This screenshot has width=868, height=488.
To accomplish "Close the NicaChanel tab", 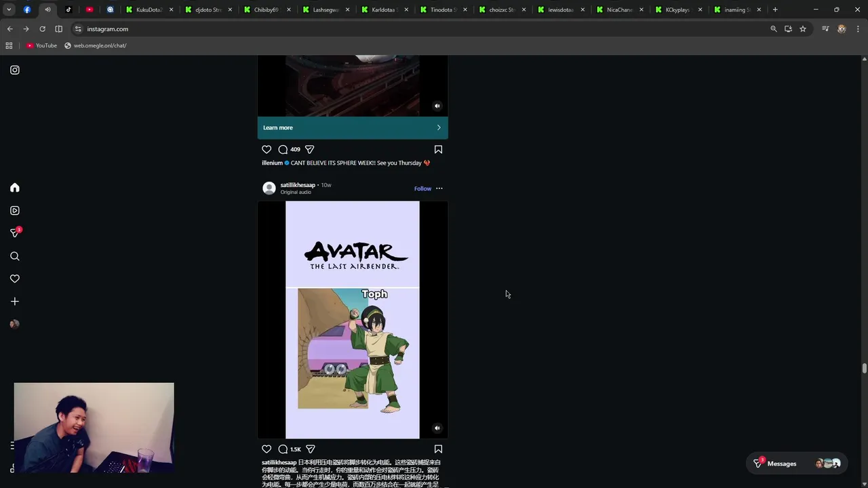I will point(641,9).
